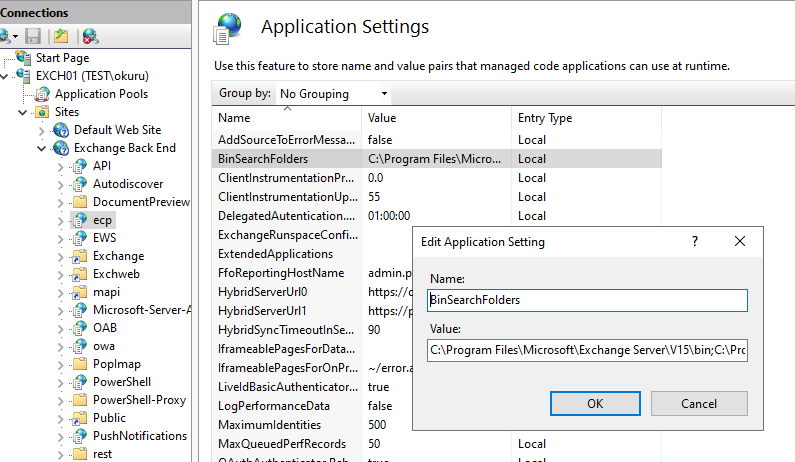Select the rest tree item
This screenshot has width=795, height=462.
click(x=102, y=454)
